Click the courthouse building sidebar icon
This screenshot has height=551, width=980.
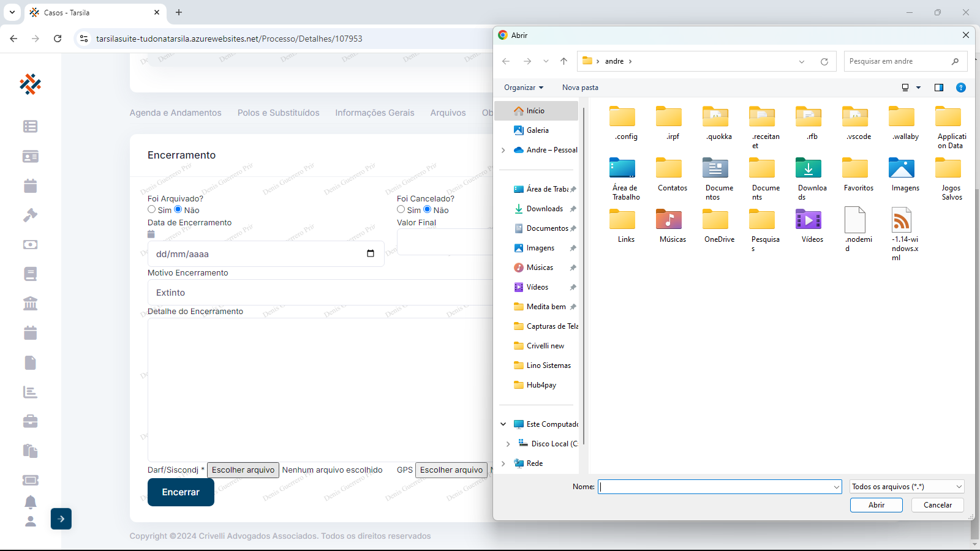[30, 303]
